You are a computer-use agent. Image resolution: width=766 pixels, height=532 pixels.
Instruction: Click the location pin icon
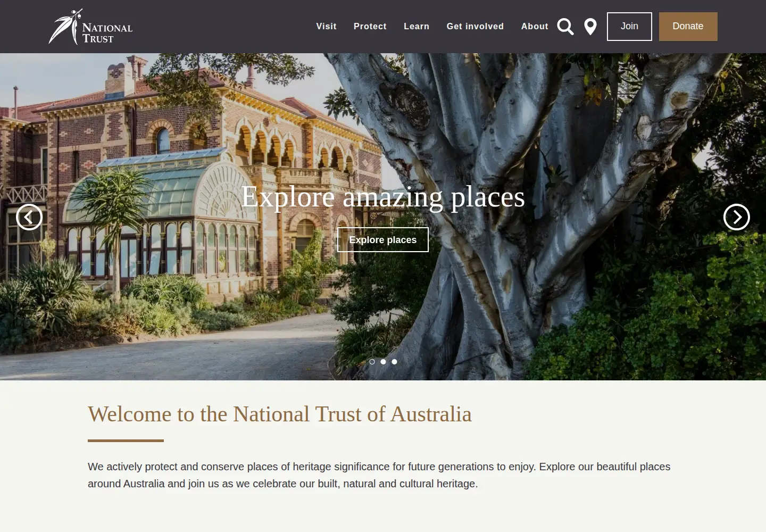(590, 27)
